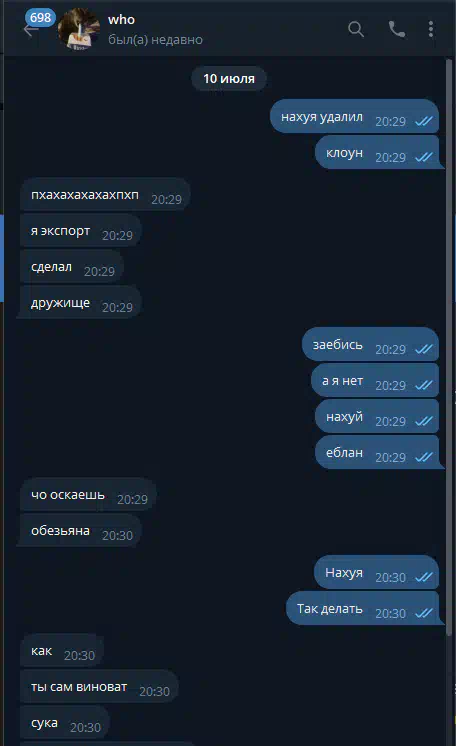The width and height of the screenshot is (456, 746).
Task: Select the message обезьяна
Action: tap(81, 531)
